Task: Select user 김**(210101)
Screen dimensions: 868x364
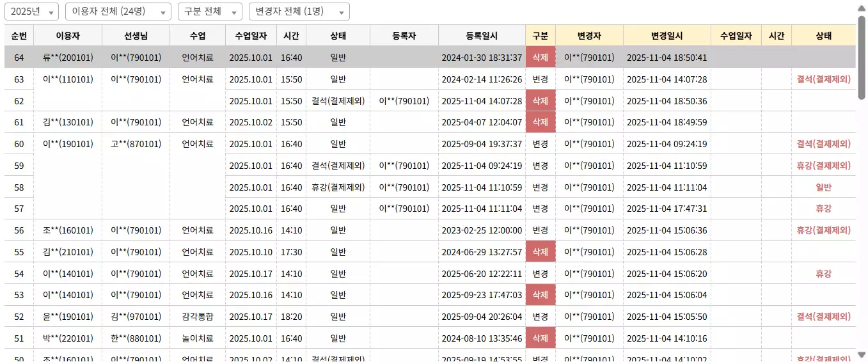Action: click(x=68, y=252)
